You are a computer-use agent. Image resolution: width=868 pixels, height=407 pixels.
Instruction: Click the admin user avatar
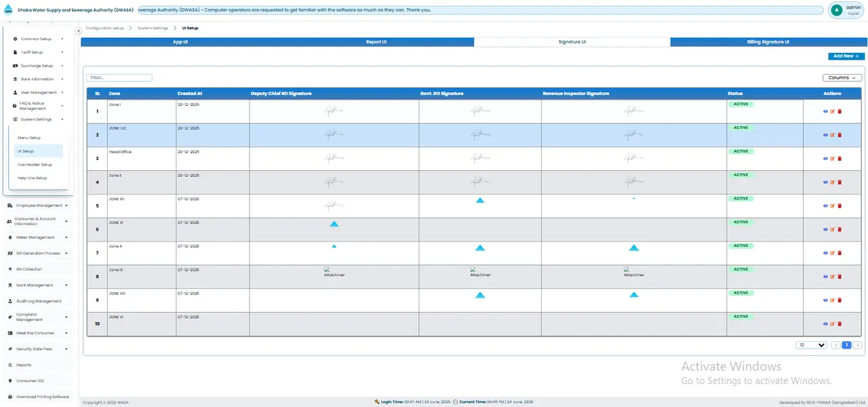click(837, 10)
